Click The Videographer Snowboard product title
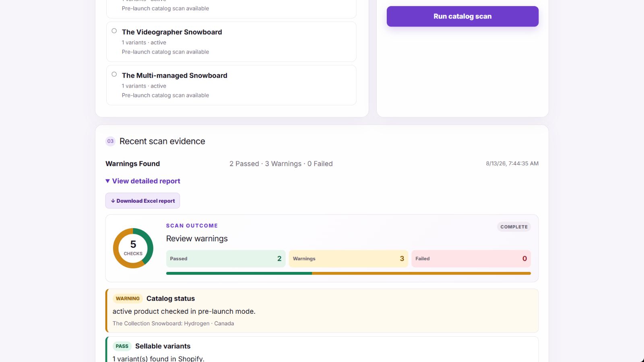This screenshot has width=644, height=362. pos(172,32)
